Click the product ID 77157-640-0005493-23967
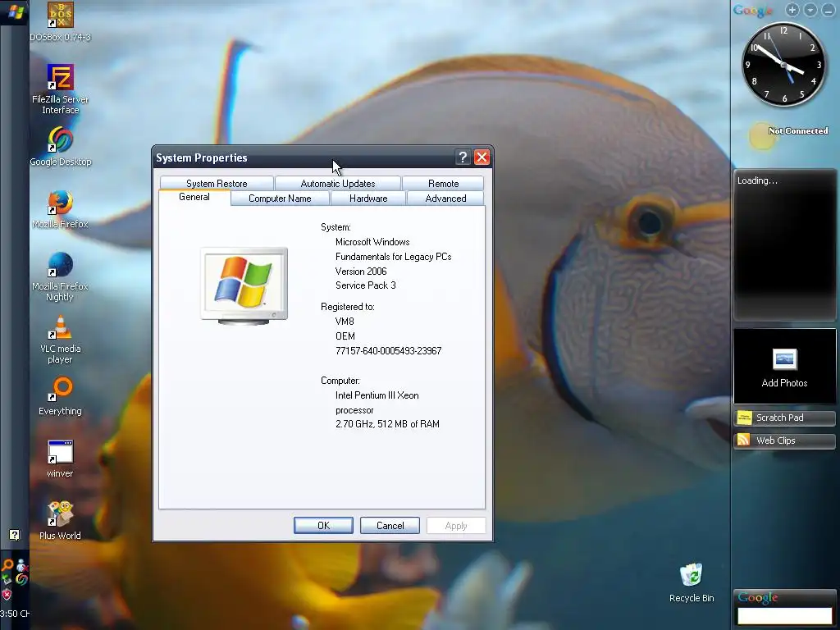The height and width of the screenshot is (630, 840). 388,351
